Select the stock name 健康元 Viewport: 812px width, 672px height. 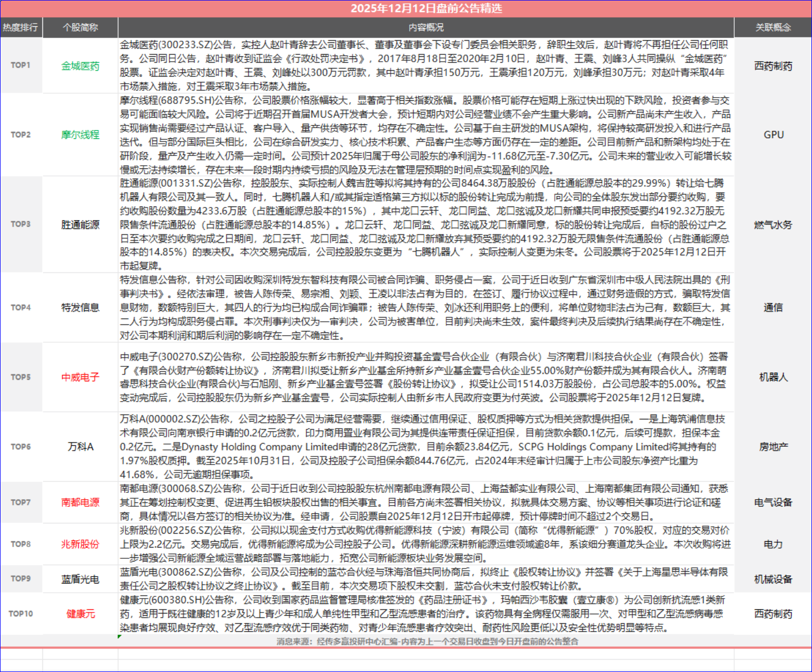pos(80,614)
